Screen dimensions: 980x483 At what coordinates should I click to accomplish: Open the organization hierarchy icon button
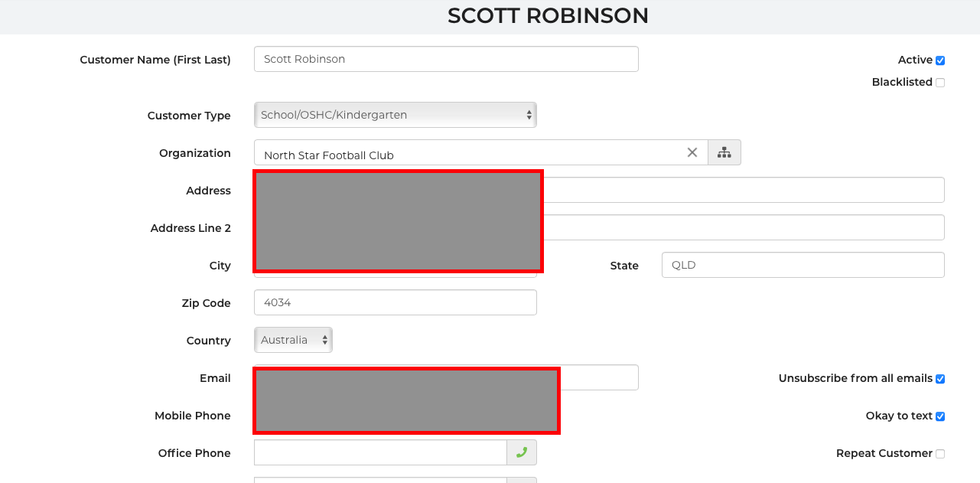click(x=724, y=152)
